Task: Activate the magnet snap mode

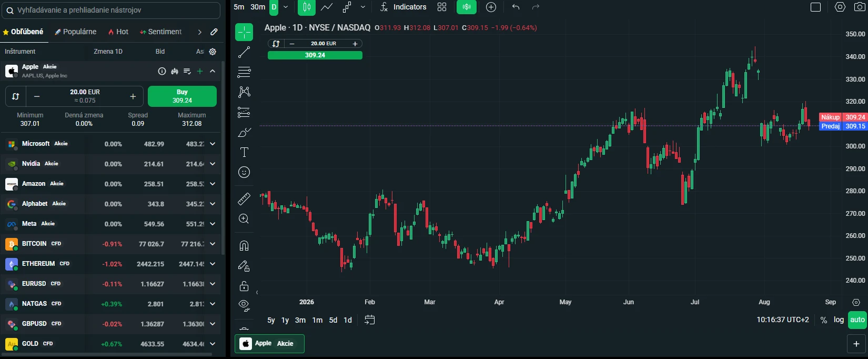Action: (244, 246)
